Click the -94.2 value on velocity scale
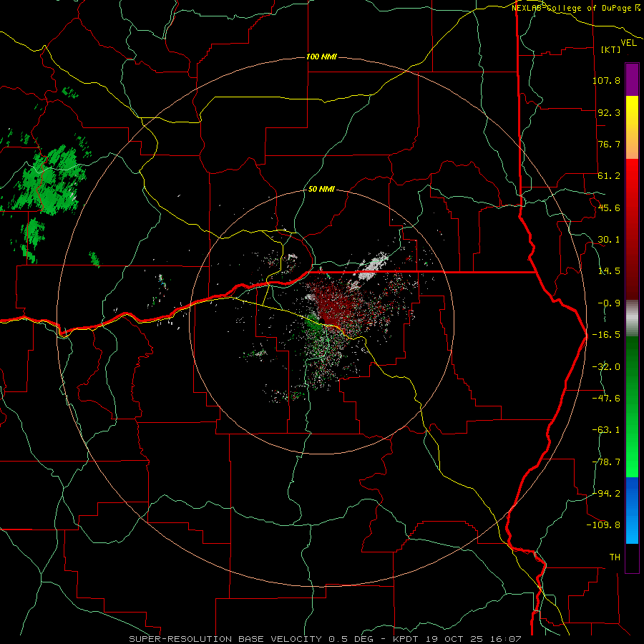The width and height of the screenshot is (644, 644). click(606, 494)
